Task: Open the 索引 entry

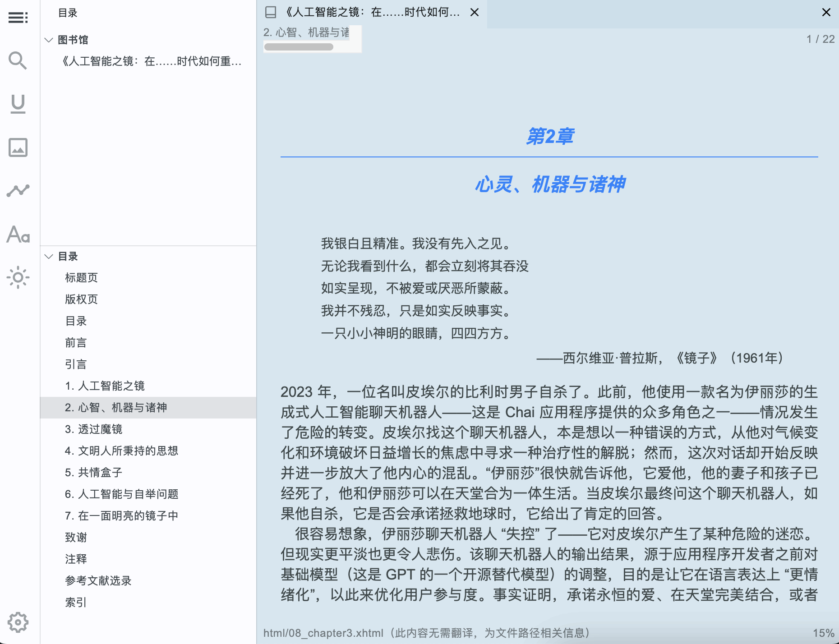Action: (75, 602)
